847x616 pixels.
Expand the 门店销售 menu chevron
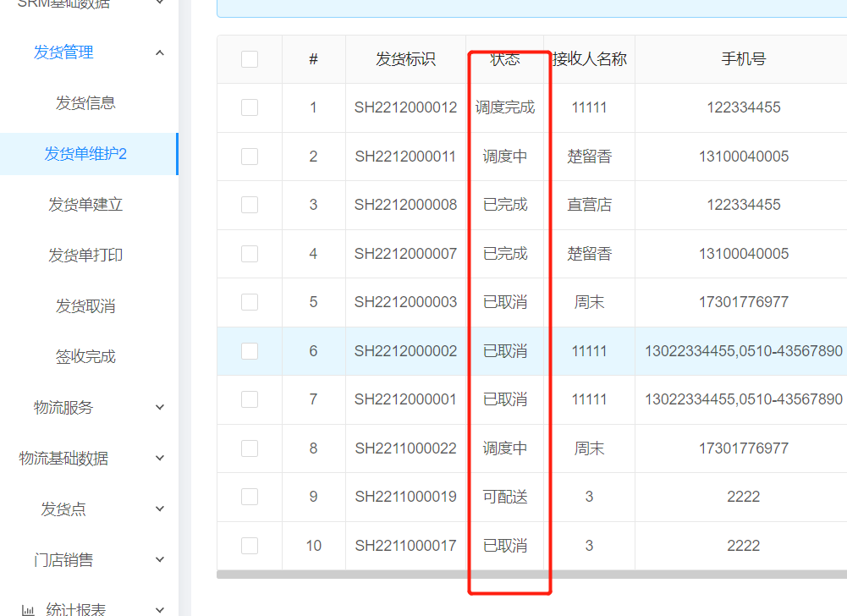(159, 559)
